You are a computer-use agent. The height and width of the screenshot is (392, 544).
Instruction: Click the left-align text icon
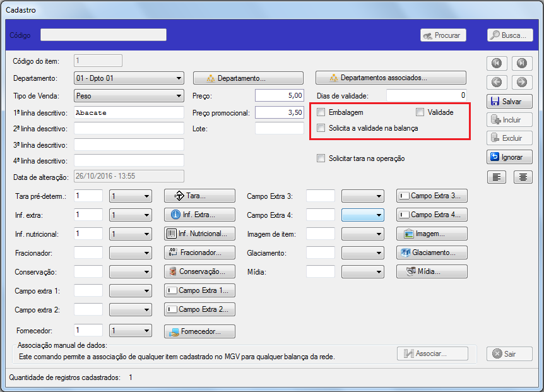tap(497, 177)
